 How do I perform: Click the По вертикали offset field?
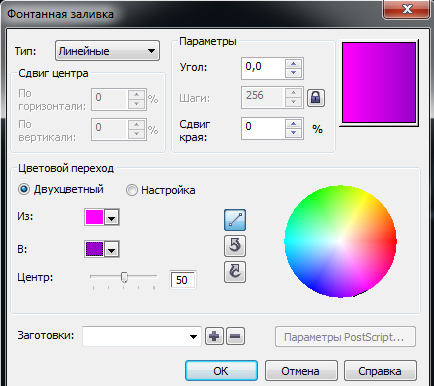tap(110, 129)
